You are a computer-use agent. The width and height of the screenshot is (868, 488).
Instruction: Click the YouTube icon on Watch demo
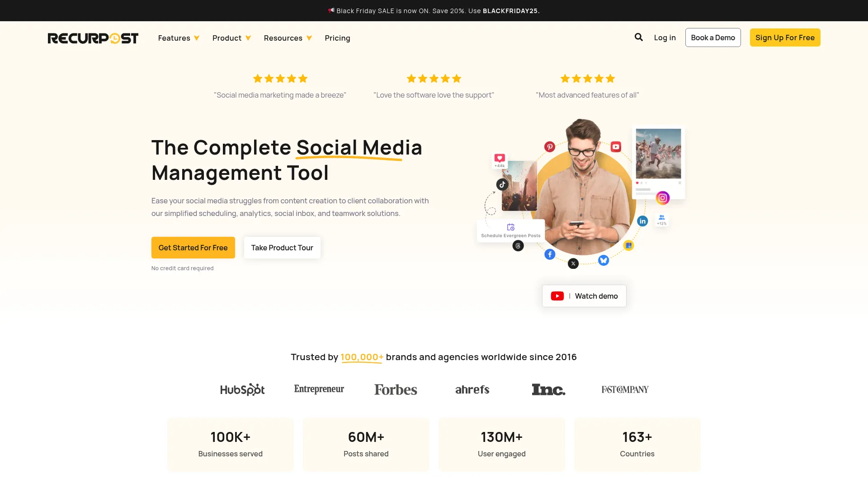[x=557, y=296]
